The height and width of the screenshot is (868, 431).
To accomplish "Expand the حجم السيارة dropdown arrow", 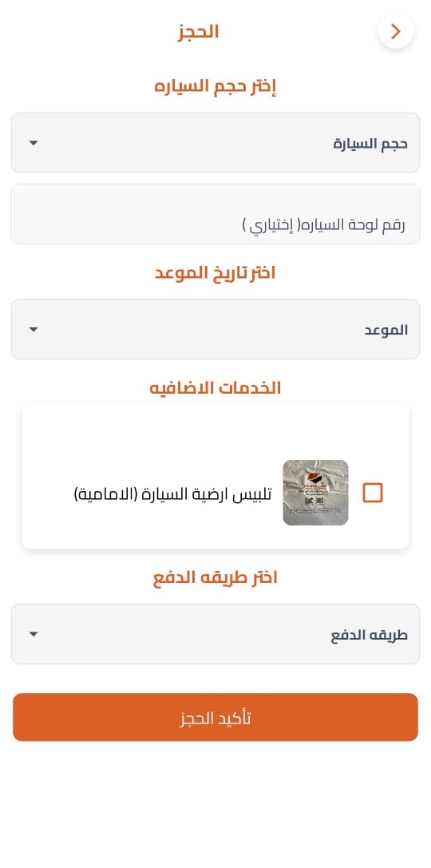I will [34, 144].
